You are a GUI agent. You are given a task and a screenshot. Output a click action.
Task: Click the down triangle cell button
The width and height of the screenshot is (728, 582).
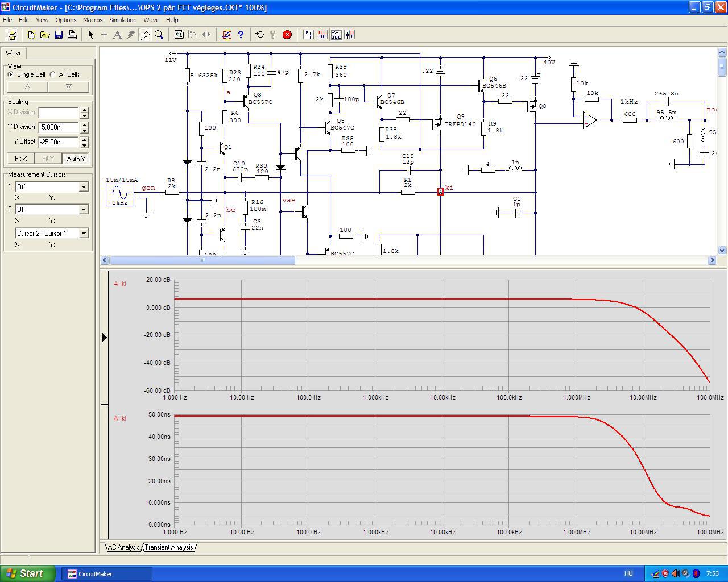point(68,86)
